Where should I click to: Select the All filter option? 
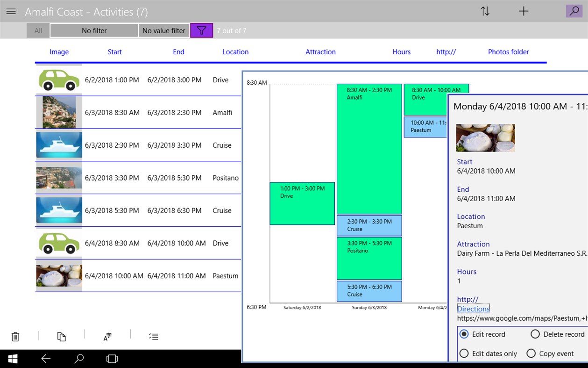coord(37,30)
